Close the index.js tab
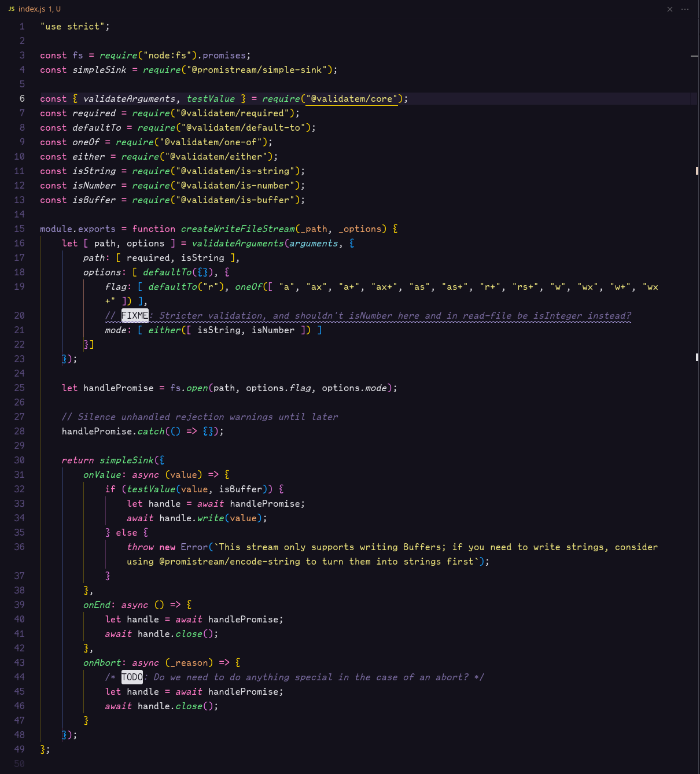Image resolution: width=700 pixels, height=774 pixels. pos(670,9)
